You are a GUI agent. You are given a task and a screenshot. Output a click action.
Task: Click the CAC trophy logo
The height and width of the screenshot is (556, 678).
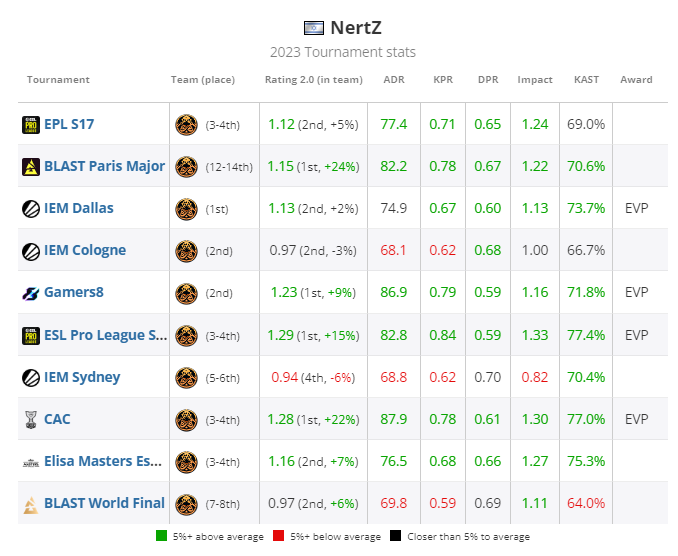point(31,419)
